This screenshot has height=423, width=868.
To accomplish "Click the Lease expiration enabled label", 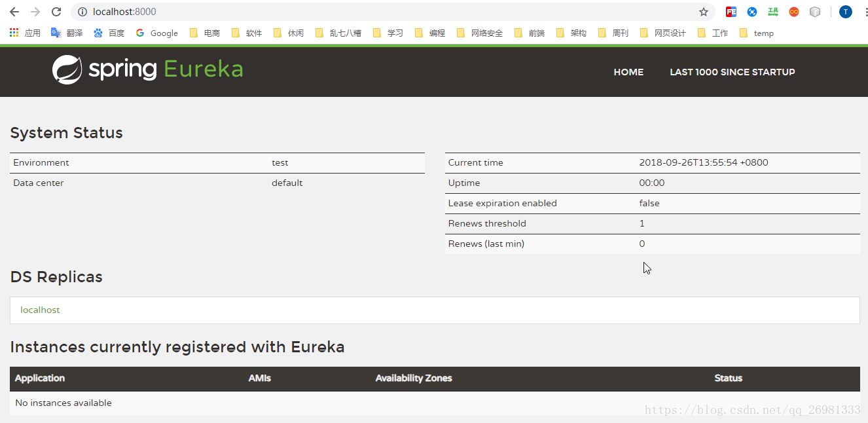I will pyautogui.click(x=503, y=203).
